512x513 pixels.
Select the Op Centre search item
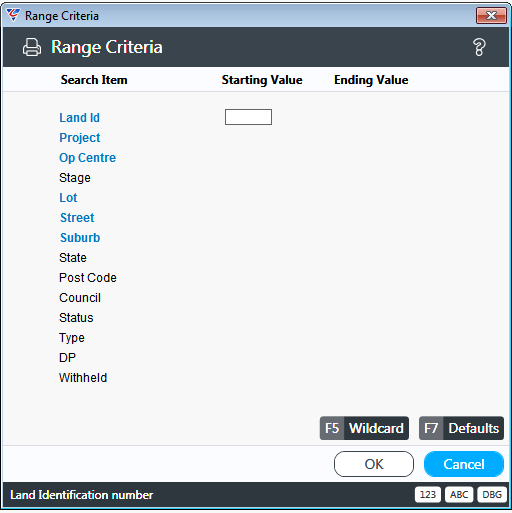click(x=87, y=158)
